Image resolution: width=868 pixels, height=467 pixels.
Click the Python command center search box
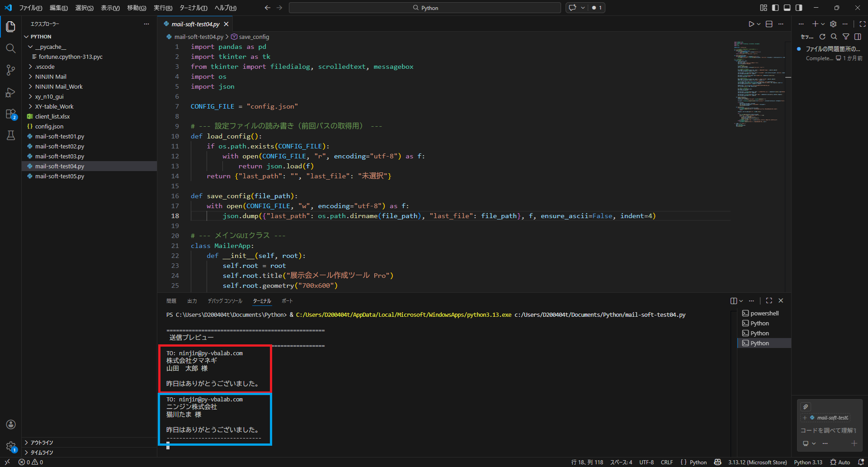tap(425, 8)
